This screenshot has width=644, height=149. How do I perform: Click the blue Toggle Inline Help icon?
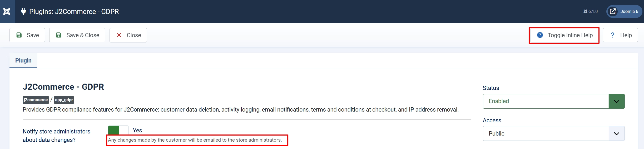[540, 35]
